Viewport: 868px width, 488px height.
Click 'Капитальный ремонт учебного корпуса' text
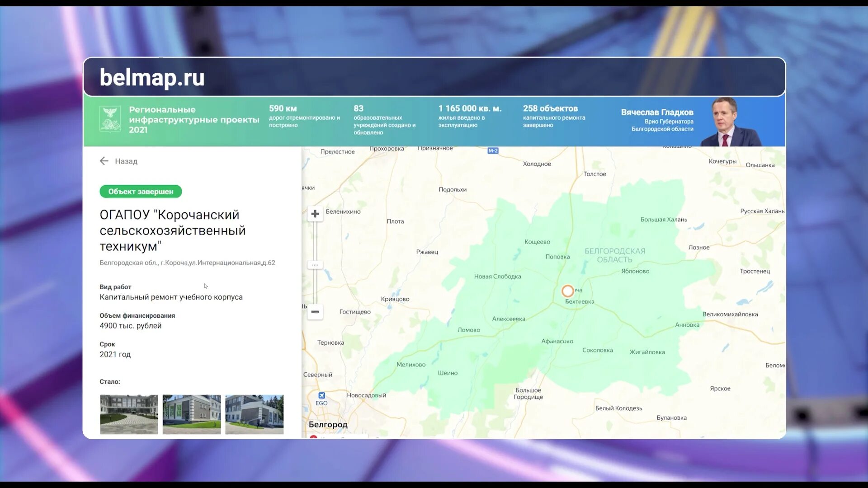[x=171, y=297]
